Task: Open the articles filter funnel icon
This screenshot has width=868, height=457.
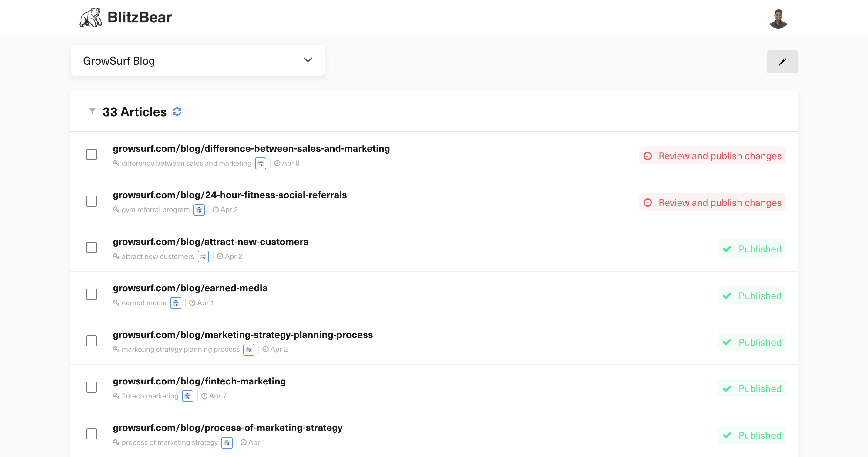Action: point(92,112)
